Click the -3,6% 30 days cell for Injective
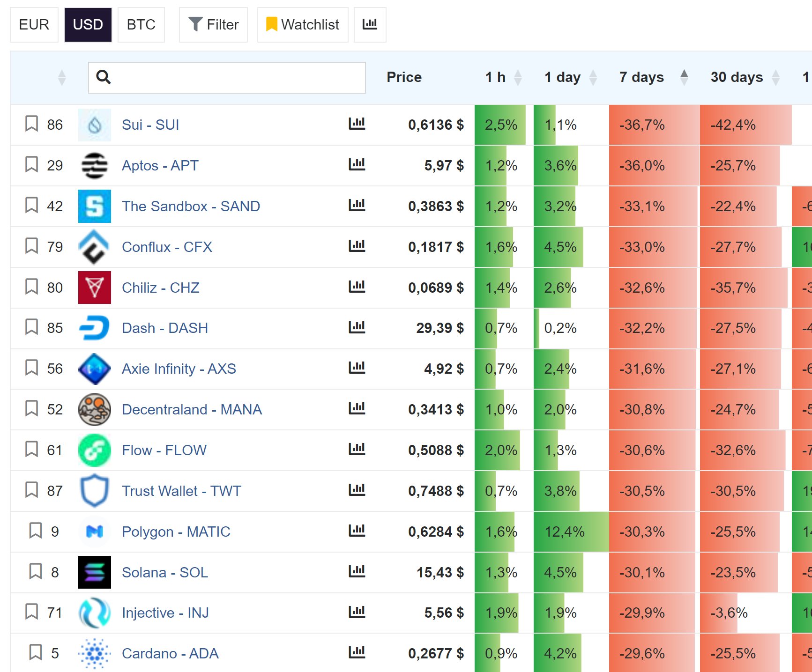The image size is (812, 672). tap(745, 613)
